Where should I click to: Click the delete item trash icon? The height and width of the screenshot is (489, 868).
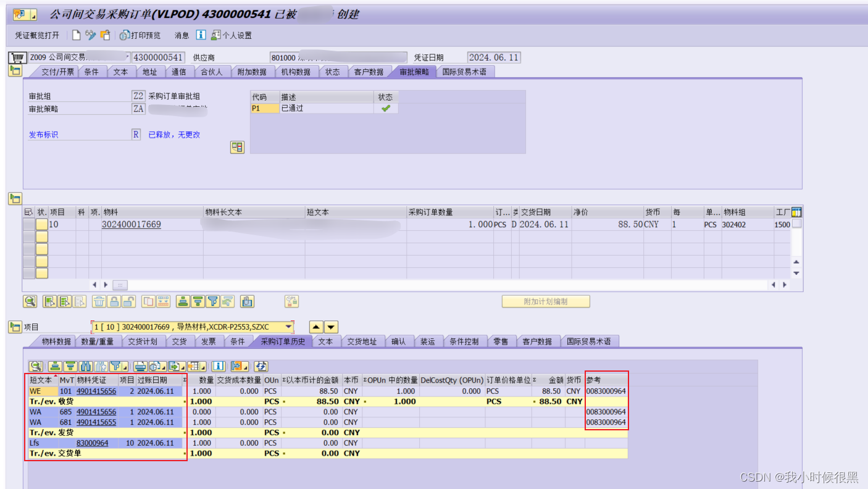[x=99, y=302]
